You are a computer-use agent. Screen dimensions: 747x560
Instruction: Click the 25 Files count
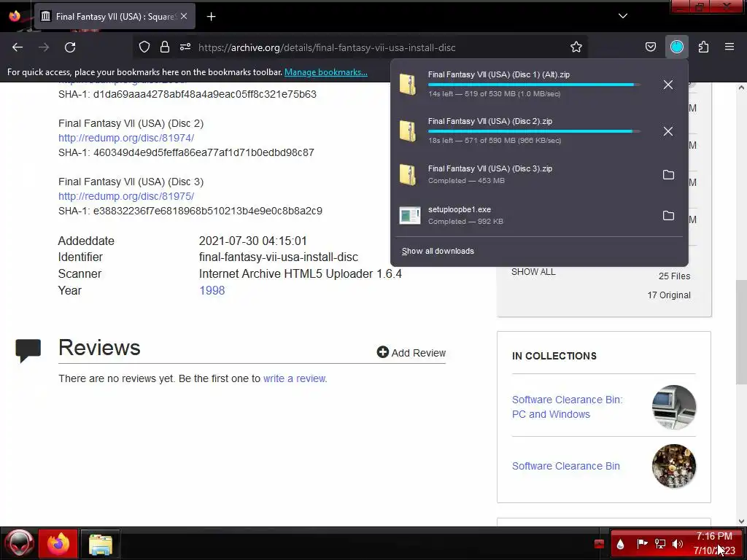674,276
